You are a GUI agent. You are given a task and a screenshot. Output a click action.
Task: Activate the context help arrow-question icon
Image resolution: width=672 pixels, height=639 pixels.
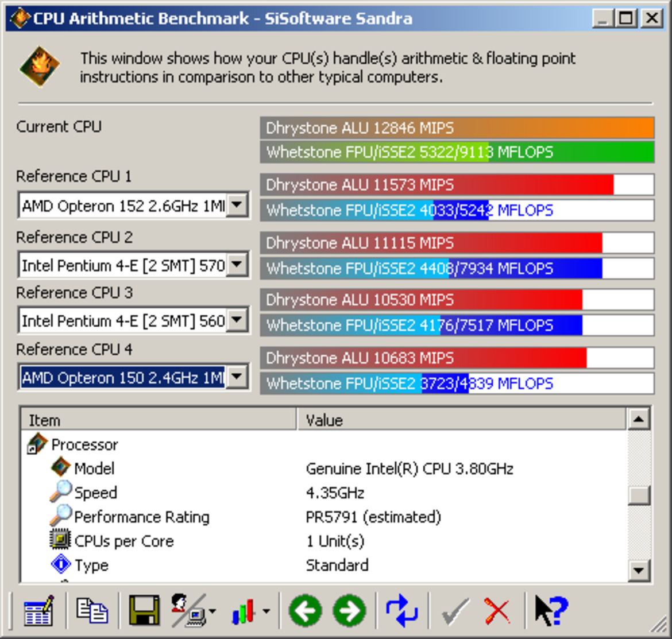pyautogui.click(x=551, y=611)
